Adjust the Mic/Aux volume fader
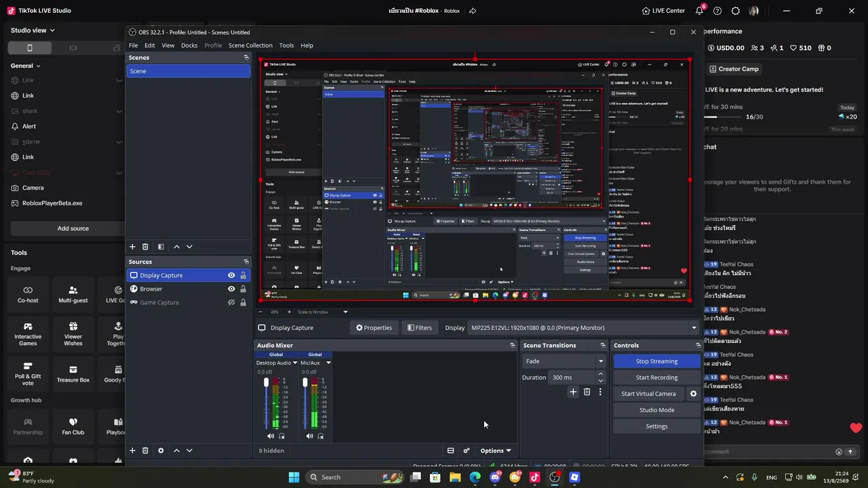Screen dimensions: 868x488 click(305, 383)
